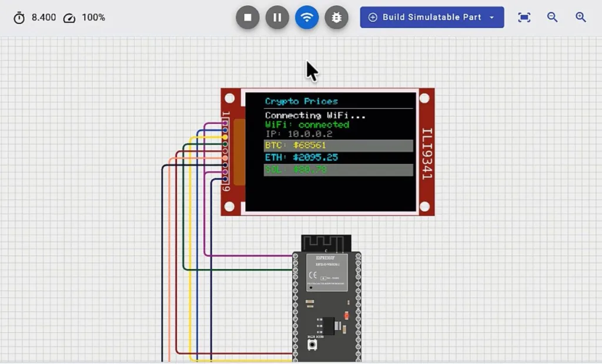Click the ESPRESSIF shield on the module

point(327,272)
